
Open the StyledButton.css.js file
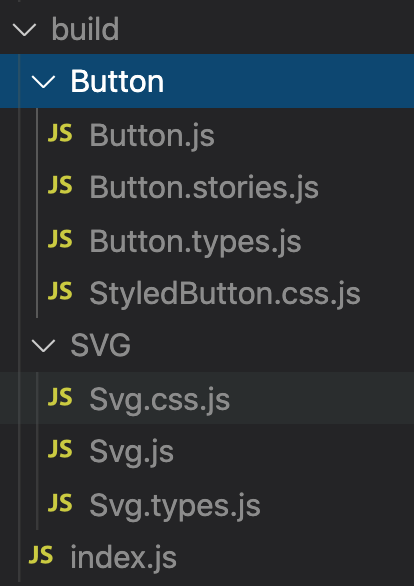[x=225, y=294]
